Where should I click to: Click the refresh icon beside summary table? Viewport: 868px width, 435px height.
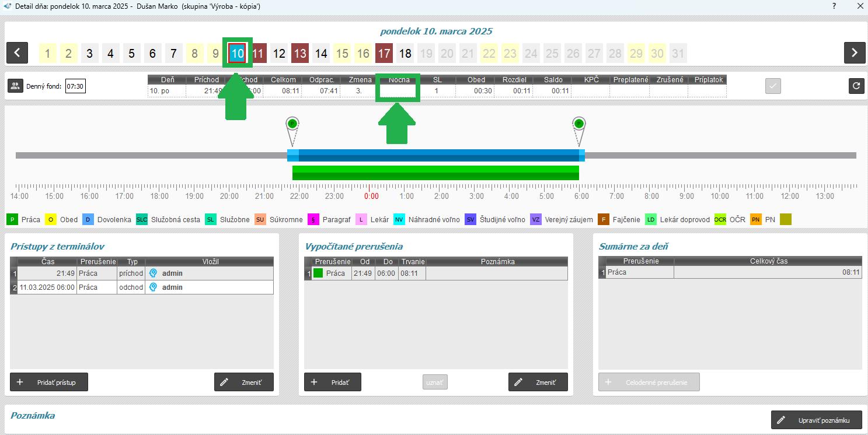(856, 86)
